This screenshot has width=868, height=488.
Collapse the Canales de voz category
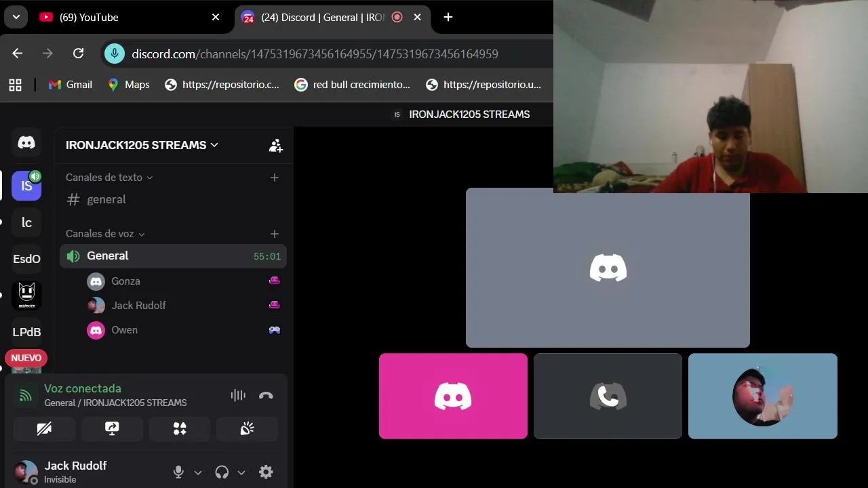(x=105, y=234)
